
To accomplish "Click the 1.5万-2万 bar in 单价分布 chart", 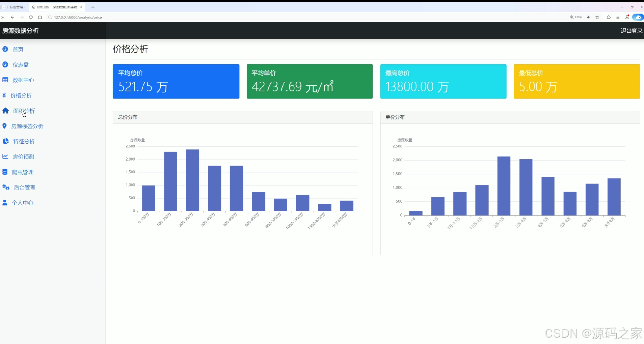I will point(482,200).
